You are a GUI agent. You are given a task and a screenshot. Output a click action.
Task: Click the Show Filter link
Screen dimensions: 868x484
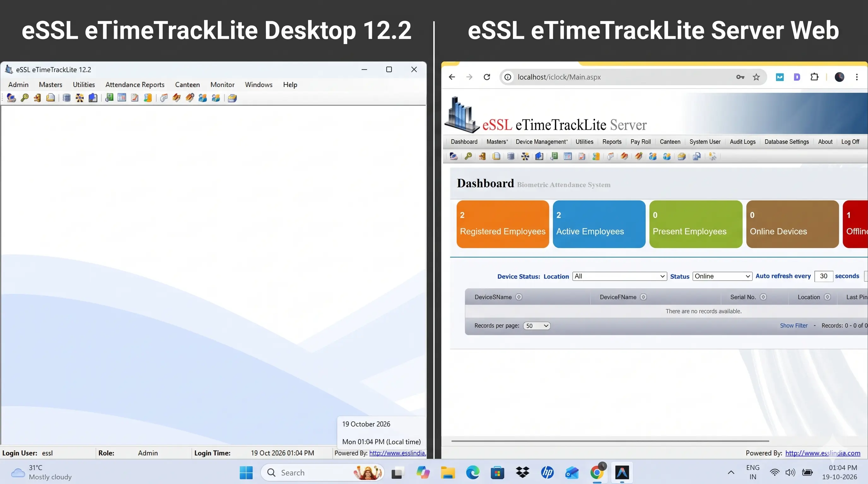pos(794,326)
